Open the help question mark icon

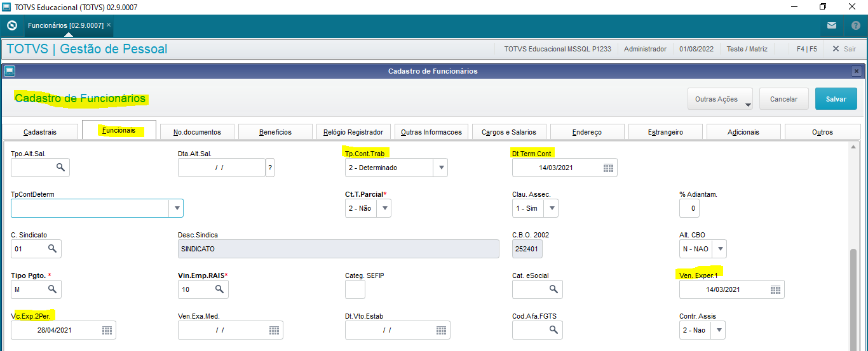tap(856, 25)
